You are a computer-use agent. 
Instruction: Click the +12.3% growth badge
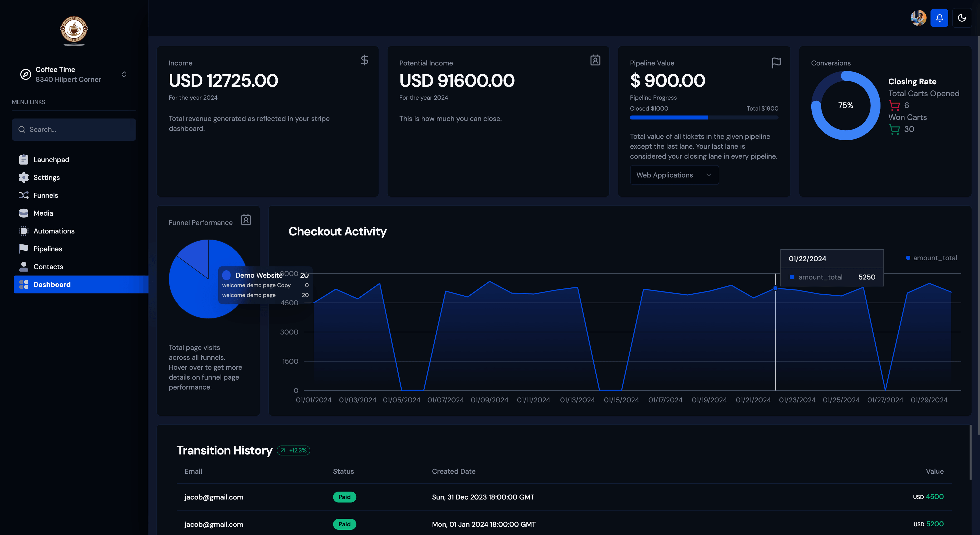293,450
